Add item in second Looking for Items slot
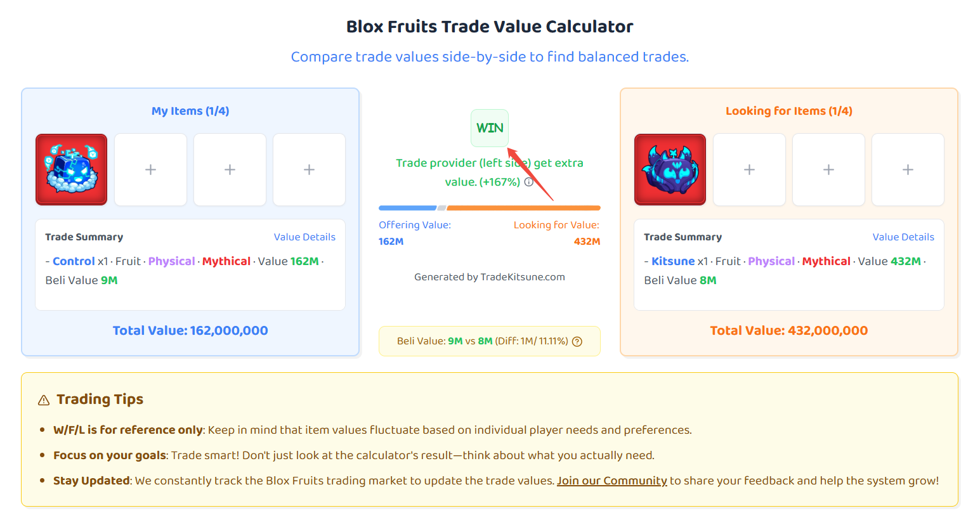980x513 pixels. pos(749,169)
